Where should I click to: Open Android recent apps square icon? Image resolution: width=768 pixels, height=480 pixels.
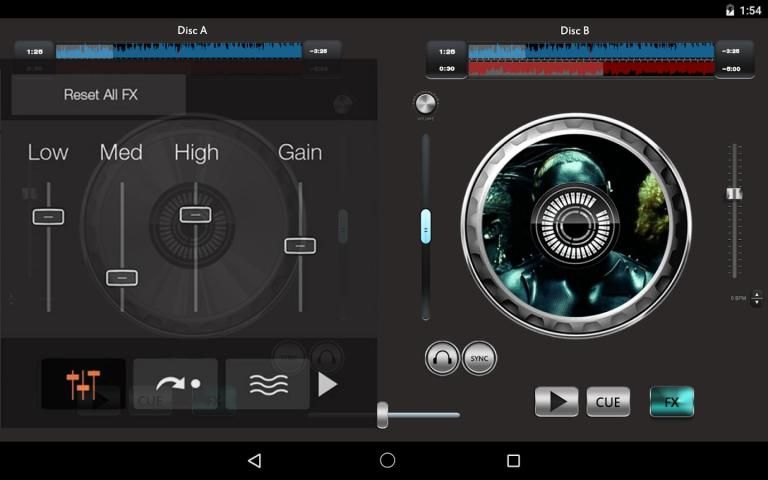[513, 460]
